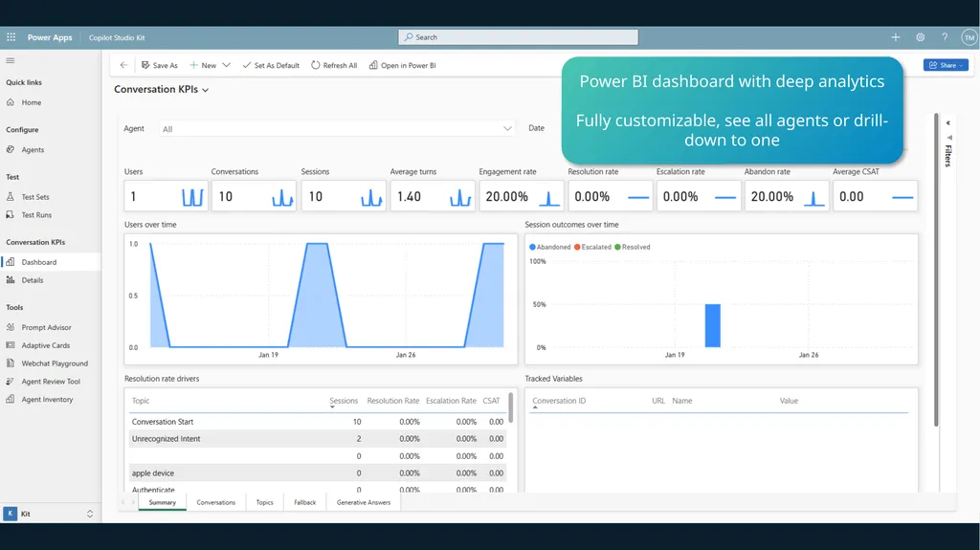Click the Escalation Rate column header
Viewport: 980px width, 550px height.
click(452, 401)
